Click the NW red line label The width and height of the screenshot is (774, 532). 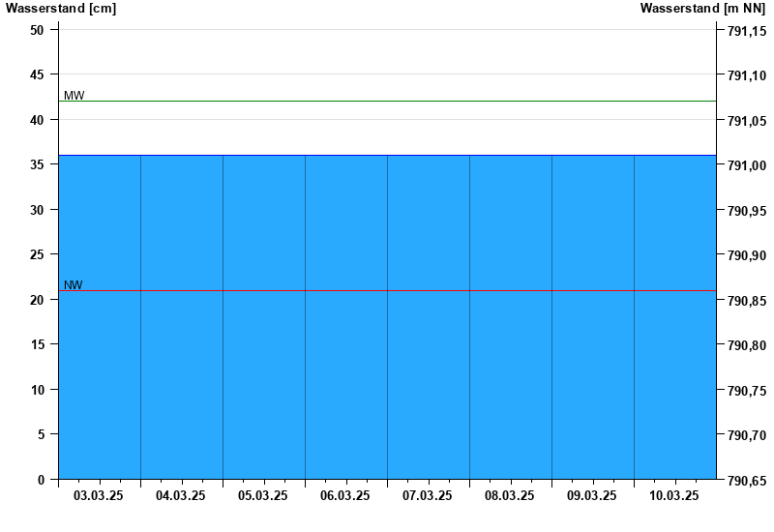point(74,285)
